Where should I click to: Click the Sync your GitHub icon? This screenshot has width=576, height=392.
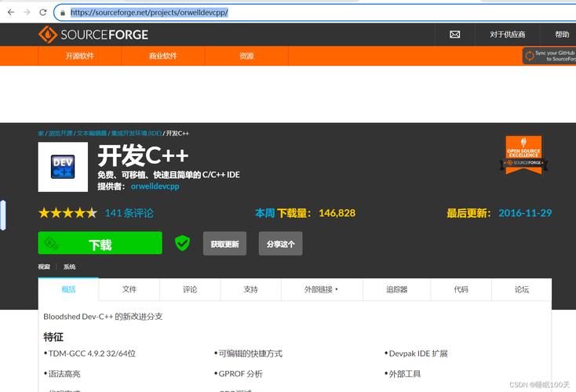tap(530, 56)
